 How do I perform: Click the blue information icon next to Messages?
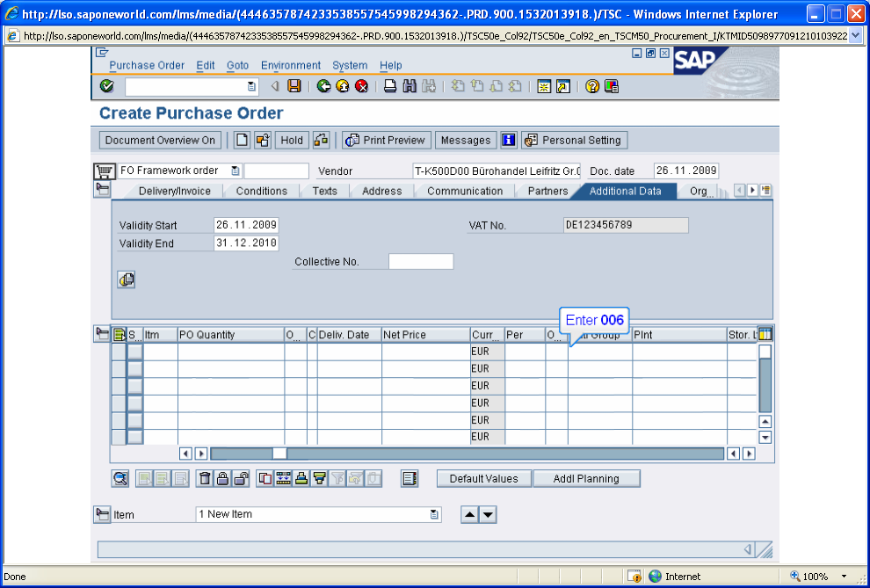pos(509,141)
